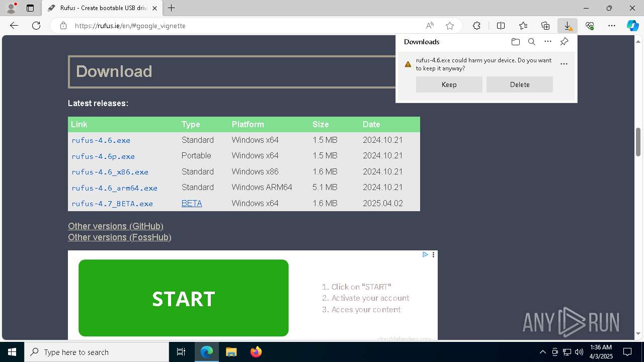This screenshot has height=362, width=644.
Task: Download rufus-4.6_x86.exe link
Action: point(110,172)
